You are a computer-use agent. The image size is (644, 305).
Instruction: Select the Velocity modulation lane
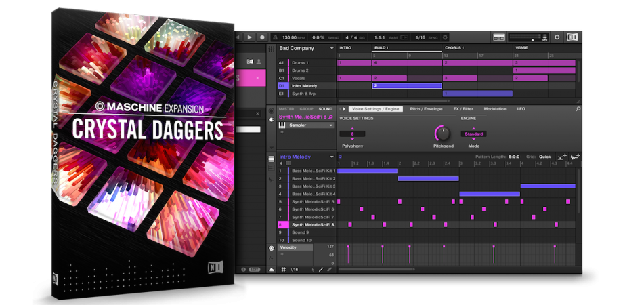pos(295,247)
